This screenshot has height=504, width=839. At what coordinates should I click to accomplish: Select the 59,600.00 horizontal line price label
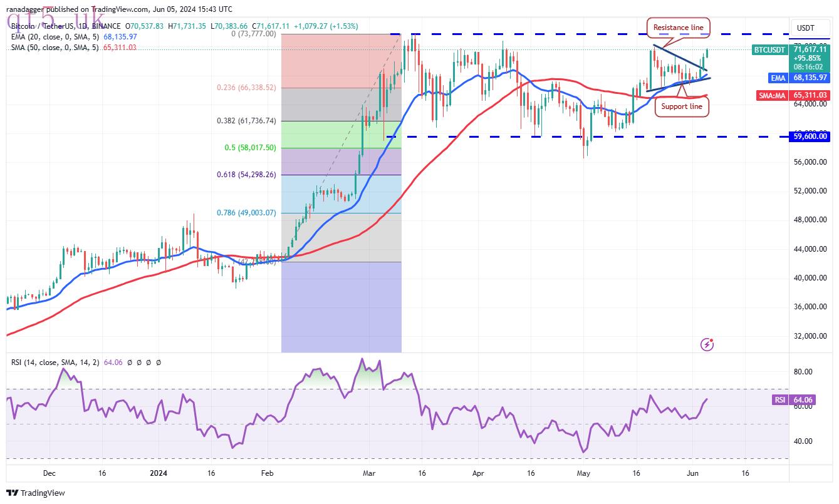point(810,136)
